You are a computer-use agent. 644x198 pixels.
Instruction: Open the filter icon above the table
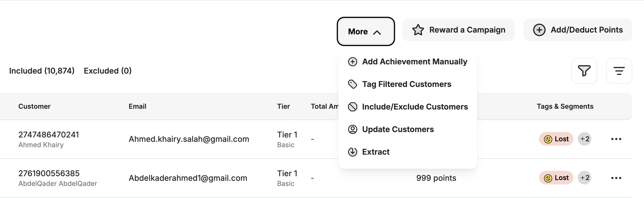point(584,71)
